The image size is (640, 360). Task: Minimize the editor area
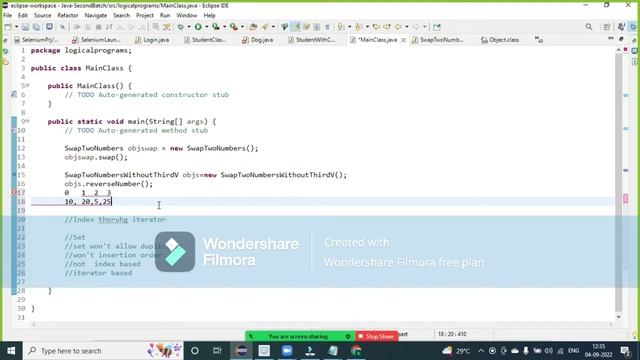(x=611, y=38)
